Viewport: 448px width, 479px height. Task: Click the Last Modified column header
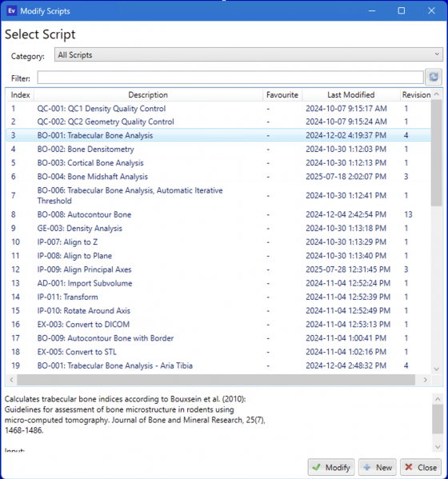[x=351, y=95]
